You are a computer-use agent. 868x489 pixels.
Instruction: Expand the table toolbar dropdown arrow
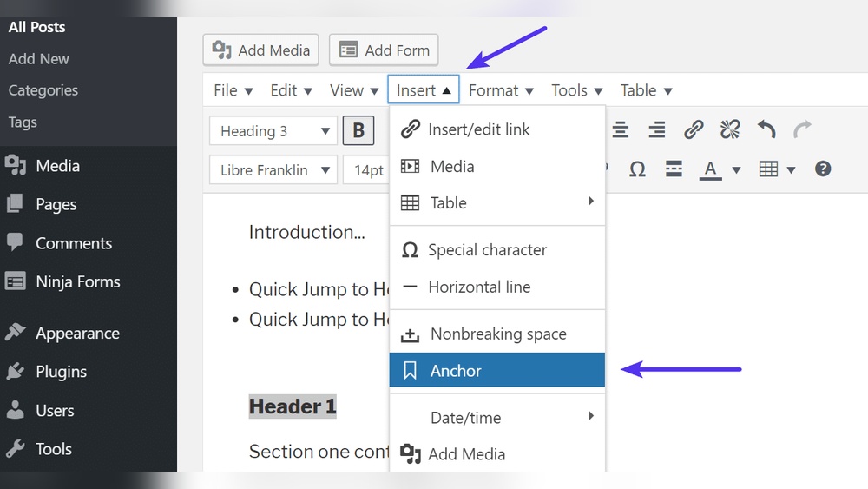click(791, 170)
